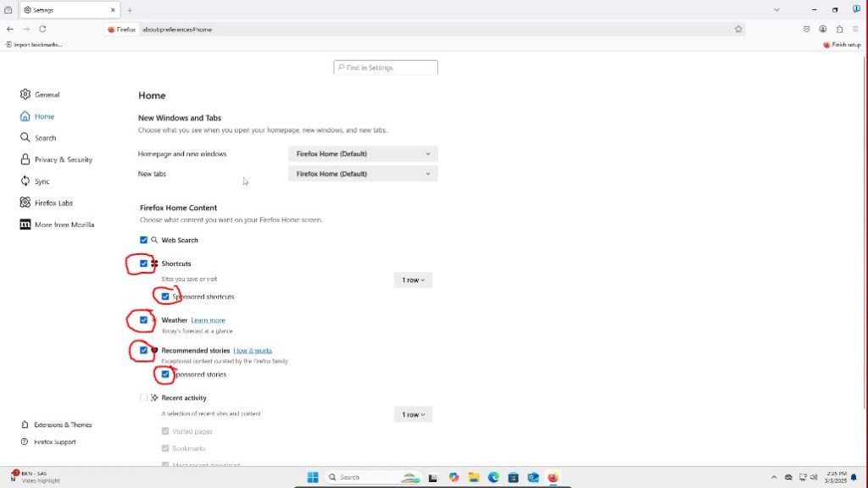868x488 pixels.
Task: Open a new tab
Action: click(x=130, y=10)
